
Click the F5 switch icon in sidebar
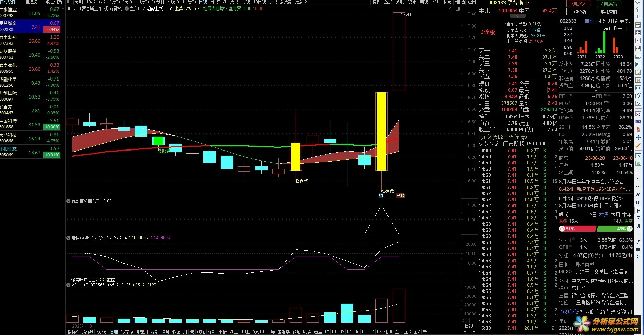click(638, 156)
